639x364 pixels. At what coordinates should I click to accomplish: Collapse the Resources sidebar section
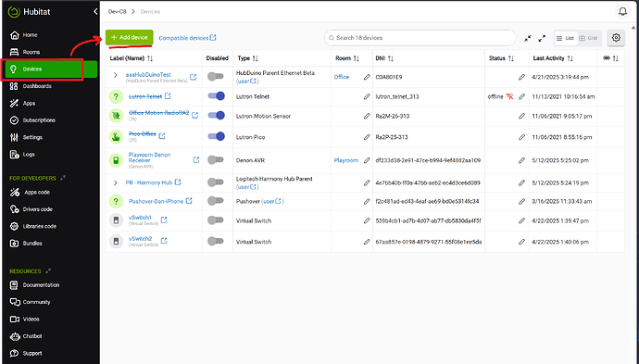[x=48, y=270]
